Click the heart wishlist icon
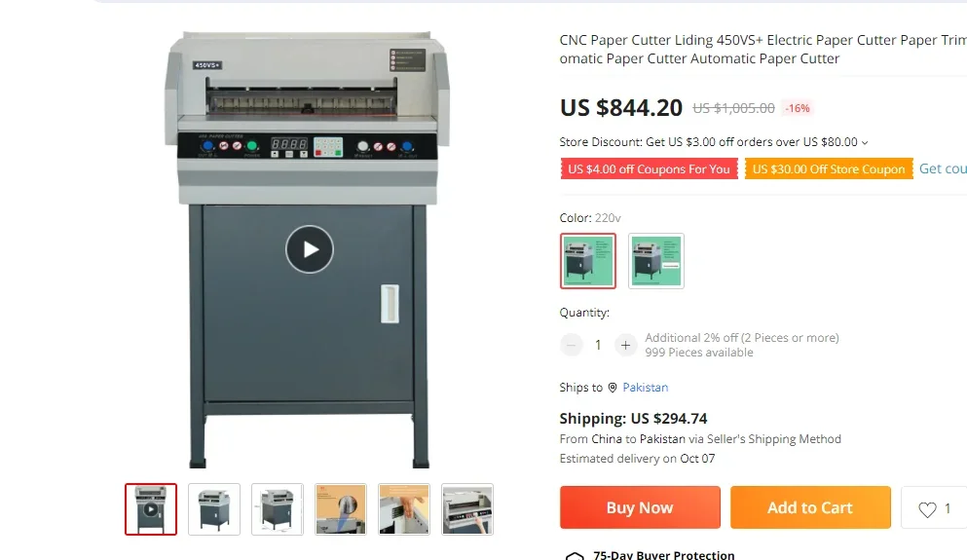This screenshot has width=967, height=560. point(927,508)
